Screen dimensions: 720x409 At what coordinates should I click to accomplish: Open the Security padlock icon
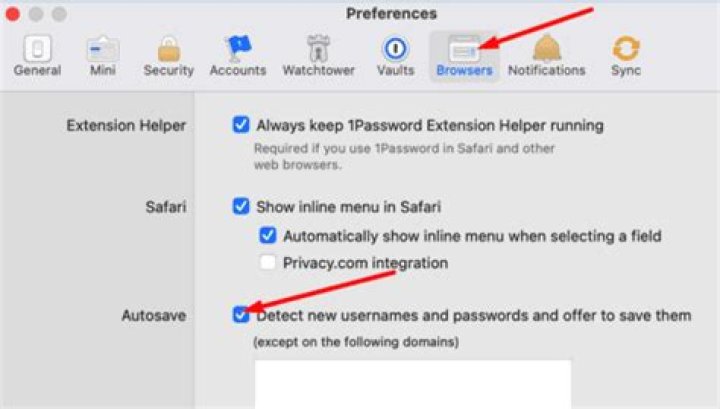point(169,49)
